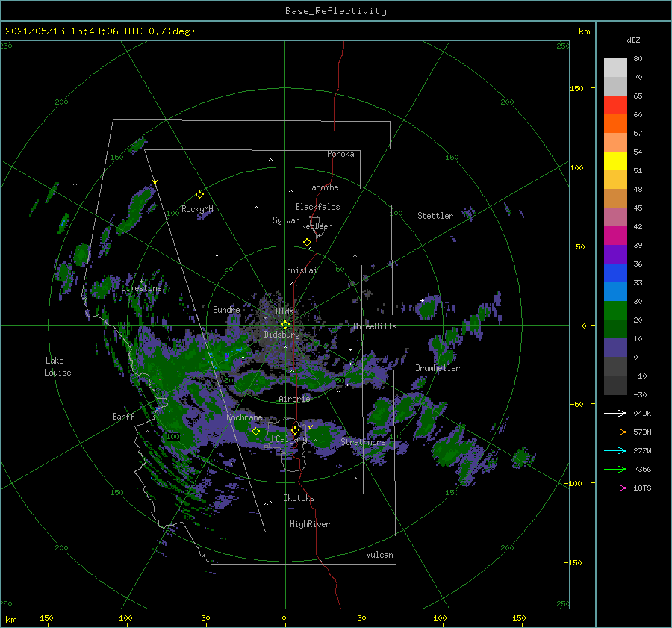
Task: Click the Limestone label
Action: coord(141,288)
